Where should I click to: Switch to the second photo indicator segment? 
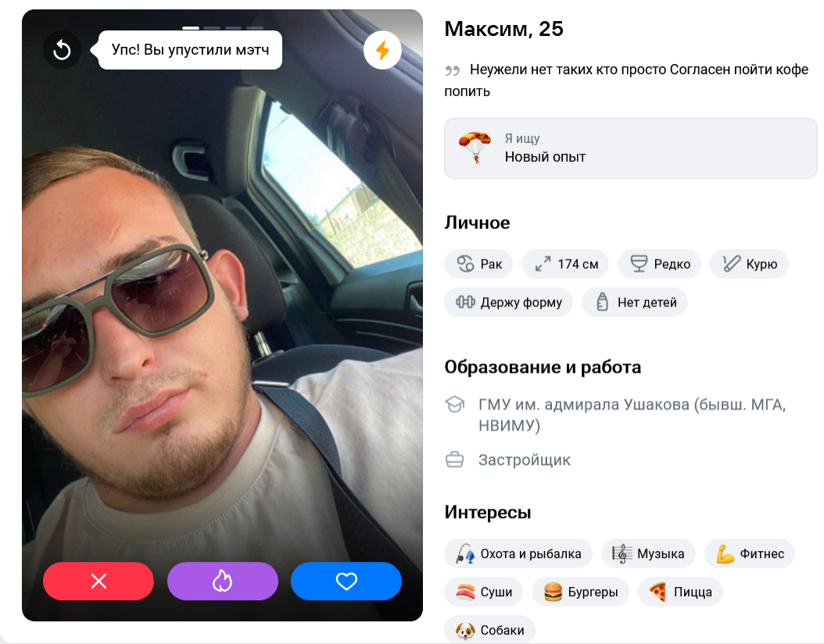[x=213, y=28]
